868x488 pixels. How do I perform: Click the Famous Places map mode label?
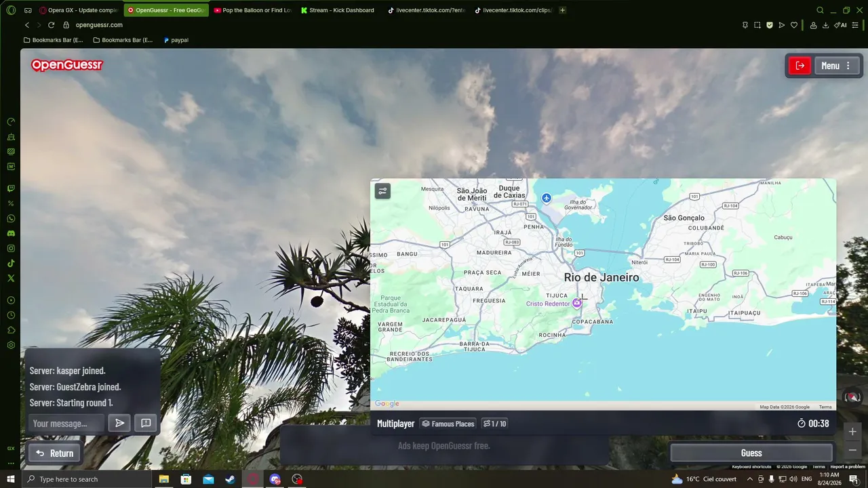pyautogui.click(x=448, y=424)
